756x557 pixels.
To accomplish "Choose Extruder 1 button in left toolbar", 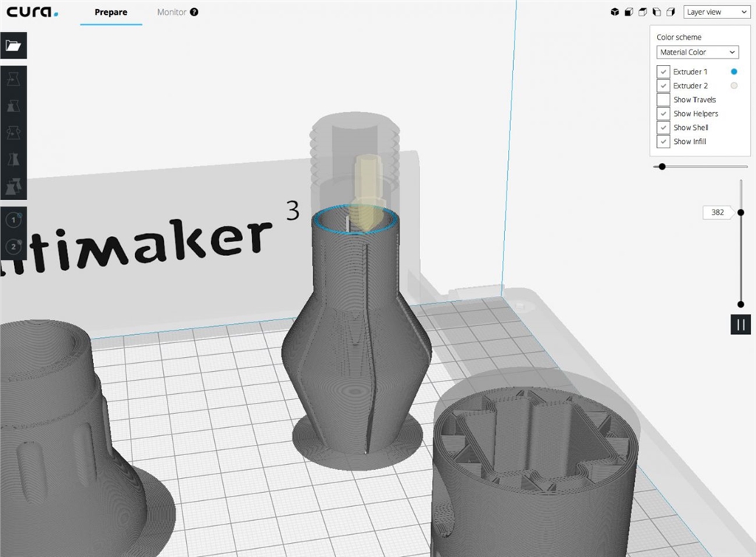I will pos(13,220).
